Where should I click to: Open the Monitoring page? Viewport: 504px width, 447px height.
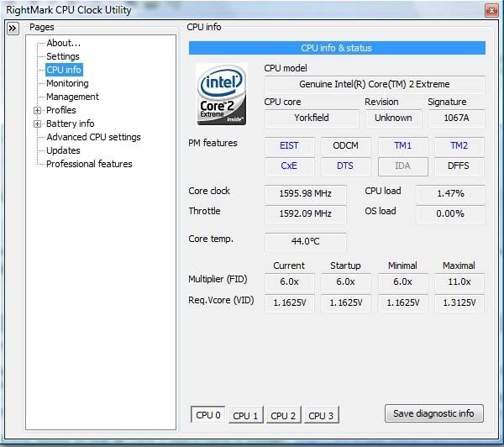67,83
